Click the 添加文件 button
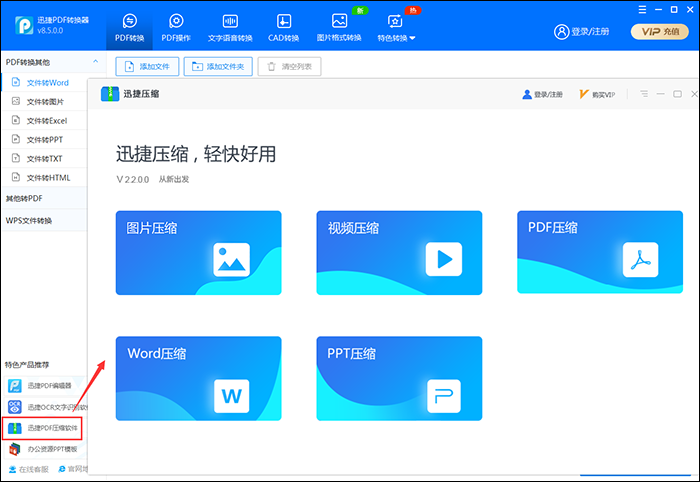 pyautogui.click(x=147, y=66)
